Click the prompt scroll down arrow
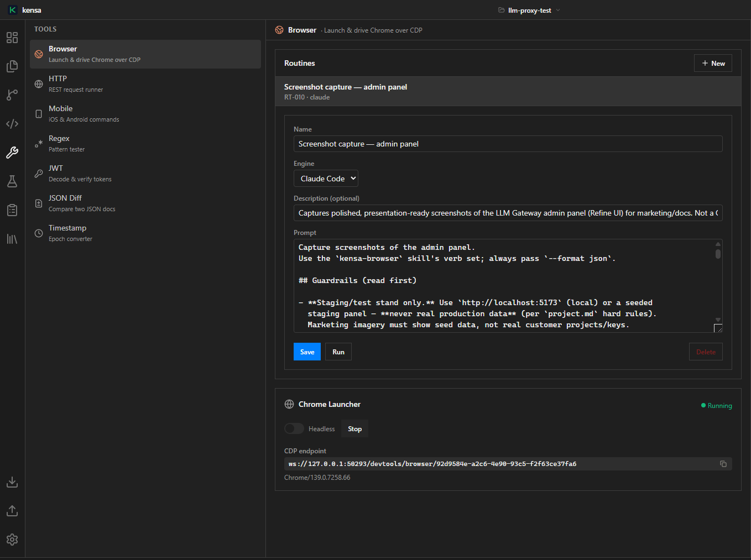The width and height of the screenshot is (751, 560). pos(718,320)
